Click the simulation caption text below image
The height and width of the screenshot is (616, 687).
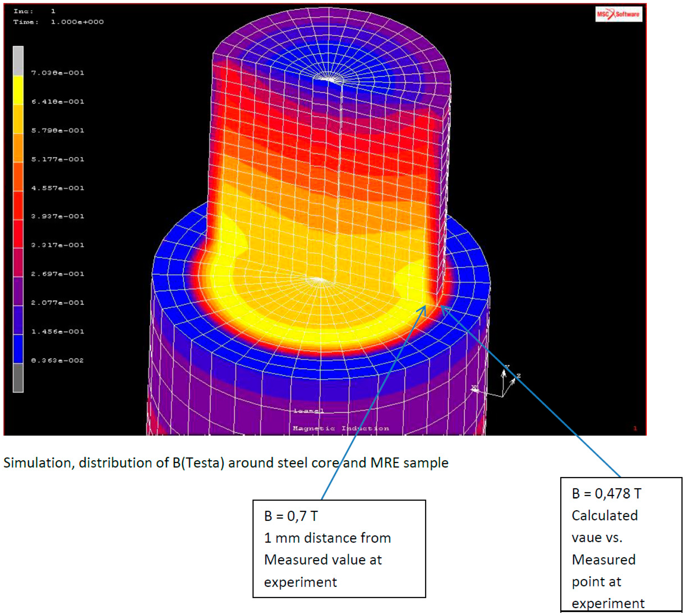tap(226, 463)
